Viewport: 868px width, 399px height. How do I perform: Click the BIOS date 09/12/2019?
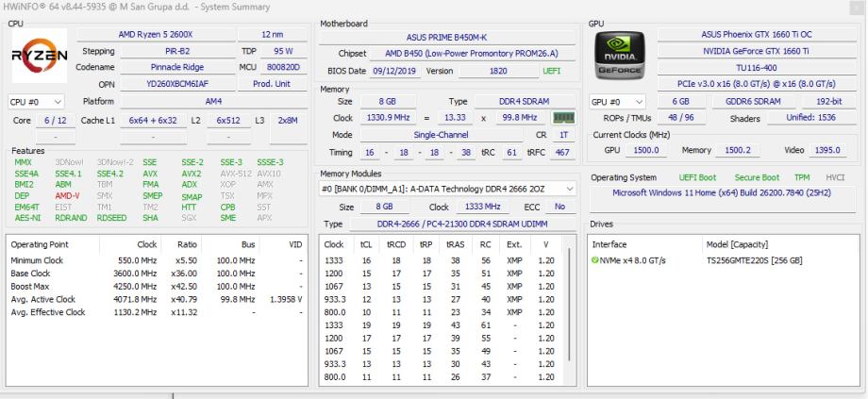click(395, 71)
